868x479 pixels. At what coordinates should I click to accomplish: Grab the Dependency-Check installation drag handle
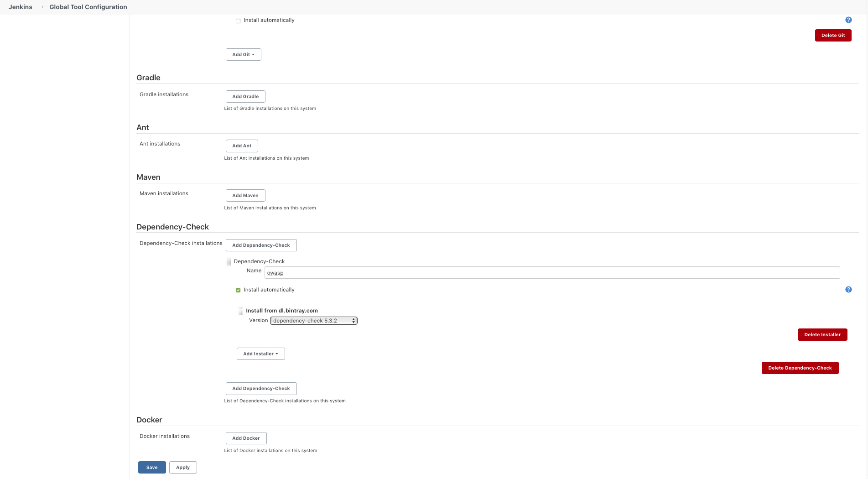click(x=229, y=261)
